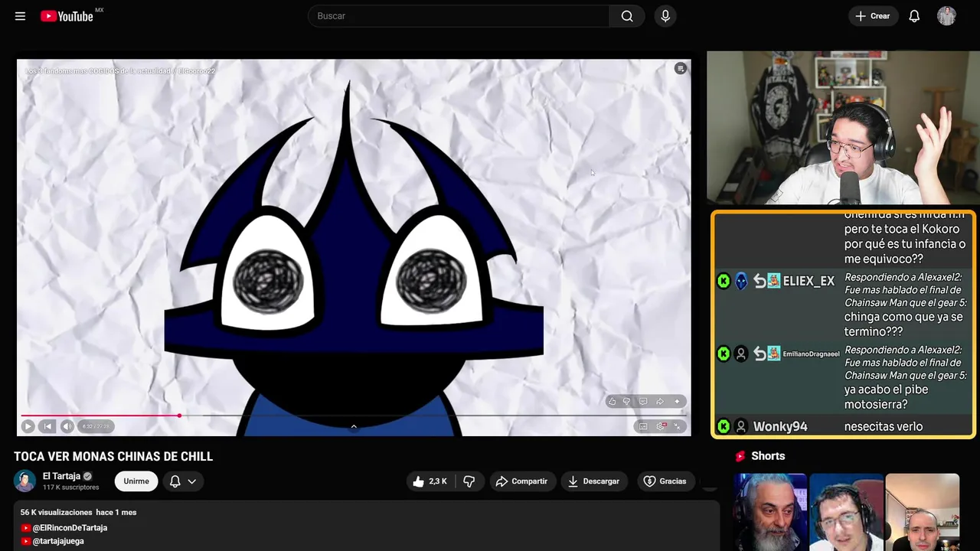Screen dimensions: 980x551
Task: Exit fullscreen using the collapse arrows
Action: [678, 426]
